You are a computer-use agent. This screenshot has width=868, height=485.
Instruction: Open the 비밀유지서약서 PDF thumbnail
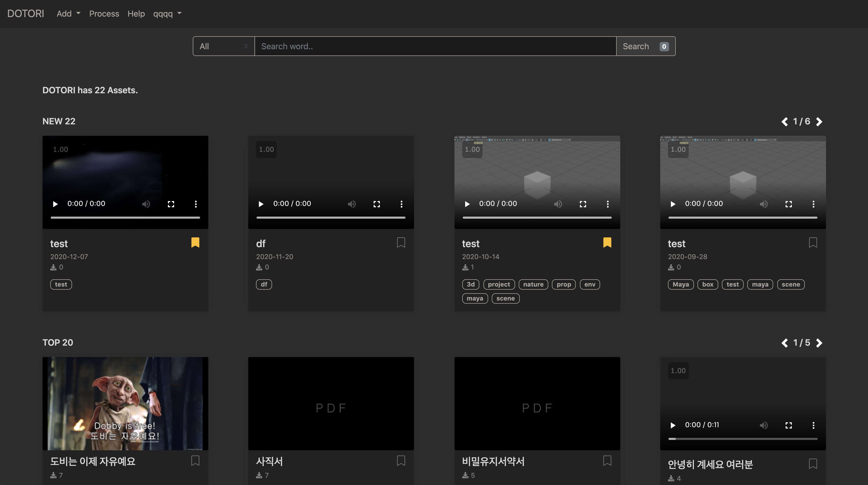[x=537, y=403]
